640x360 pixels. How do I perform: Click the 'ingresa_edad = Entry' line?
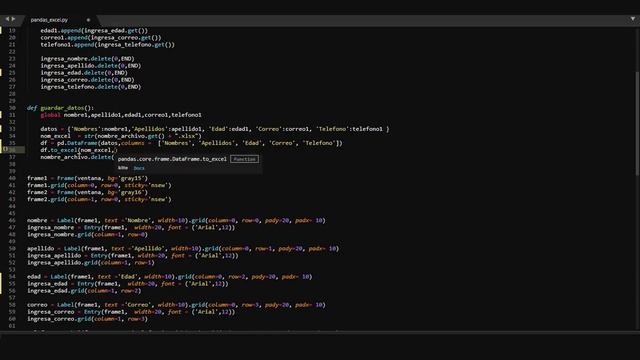tap(128, 284)
